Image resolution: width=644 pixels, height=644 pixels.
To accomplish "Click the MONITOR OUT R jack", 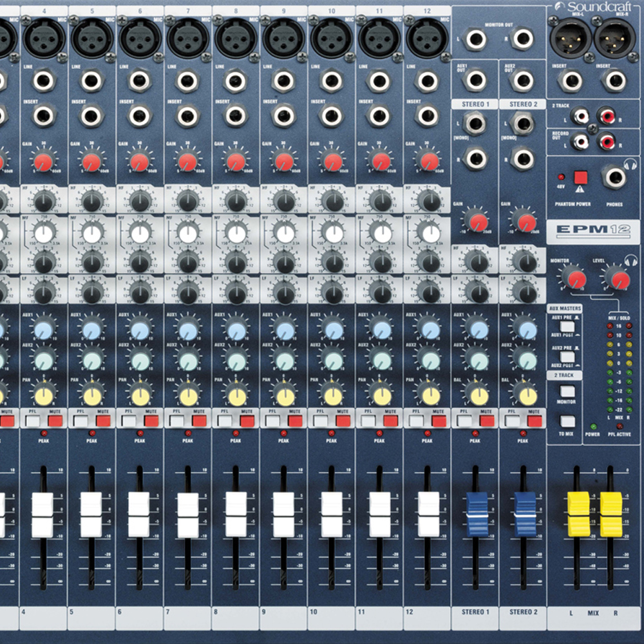I will 523,39.
